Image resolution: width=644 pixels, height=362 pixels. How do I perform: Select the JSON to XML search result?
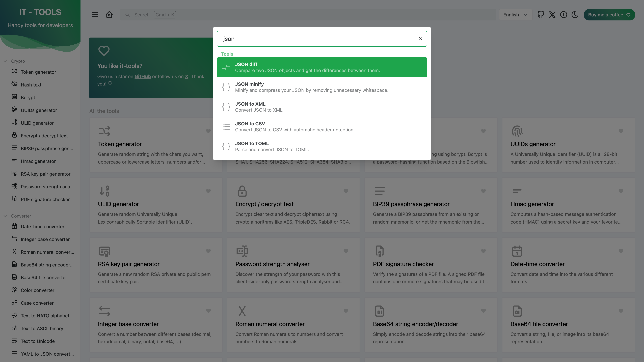(322, 107)
